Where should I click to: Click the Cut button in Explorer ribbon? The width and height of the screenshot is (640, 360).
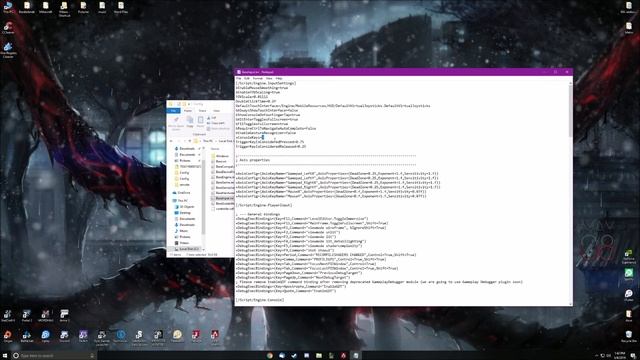coord(211,118)
